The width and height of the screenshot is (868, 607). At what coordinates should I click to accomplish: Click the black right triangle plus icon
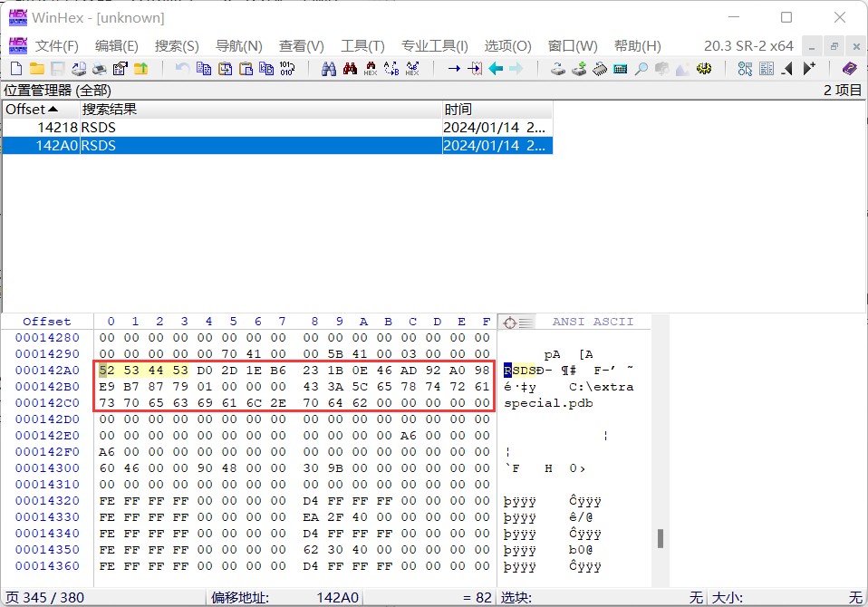pyautogui.click(x=809, y=69)
